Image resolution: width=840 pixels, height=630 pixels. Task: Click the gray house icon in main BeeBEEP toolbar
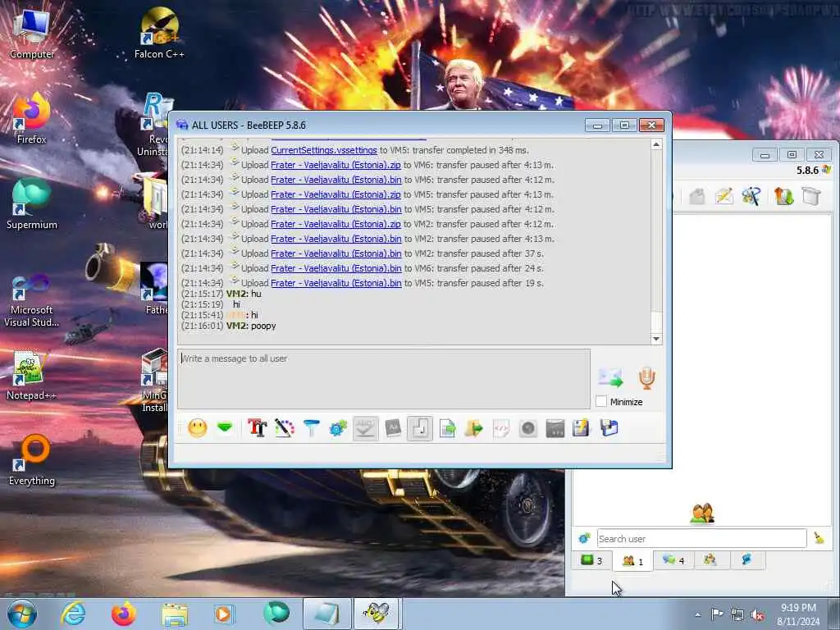click(x=696, y=196)
